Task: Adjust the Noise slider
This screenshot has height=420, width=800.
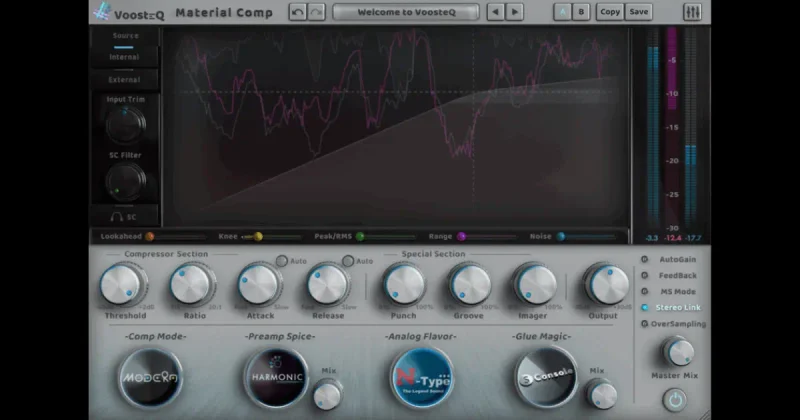Action: [587, 236]
